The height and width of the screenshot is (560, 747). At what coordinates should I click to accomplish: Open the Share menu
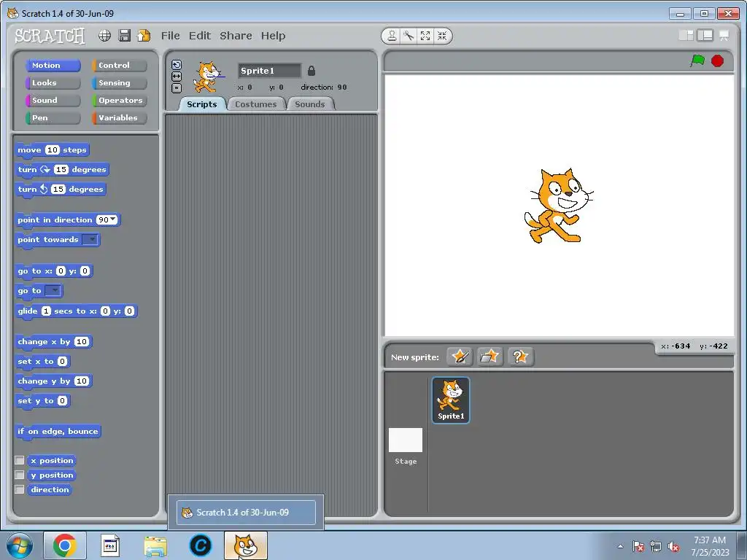tap(236, 36)
